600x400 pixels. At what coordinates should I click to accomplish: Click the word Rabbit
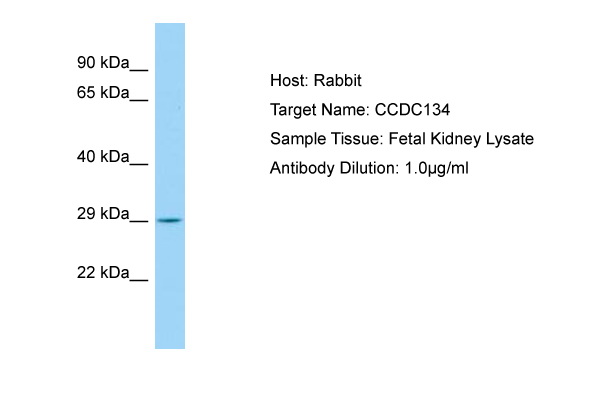tap(338, 80)
